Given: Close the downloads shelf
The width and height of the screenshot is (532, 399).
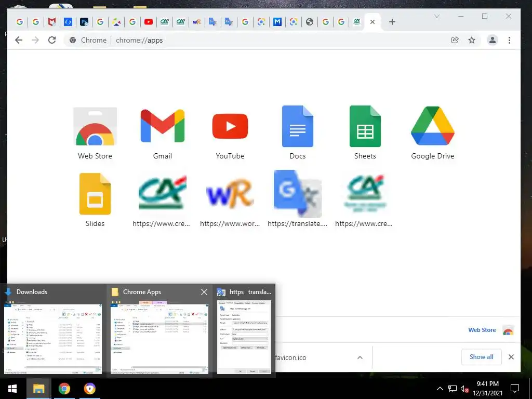Looking at the screenshot, I should coord(511,357).
